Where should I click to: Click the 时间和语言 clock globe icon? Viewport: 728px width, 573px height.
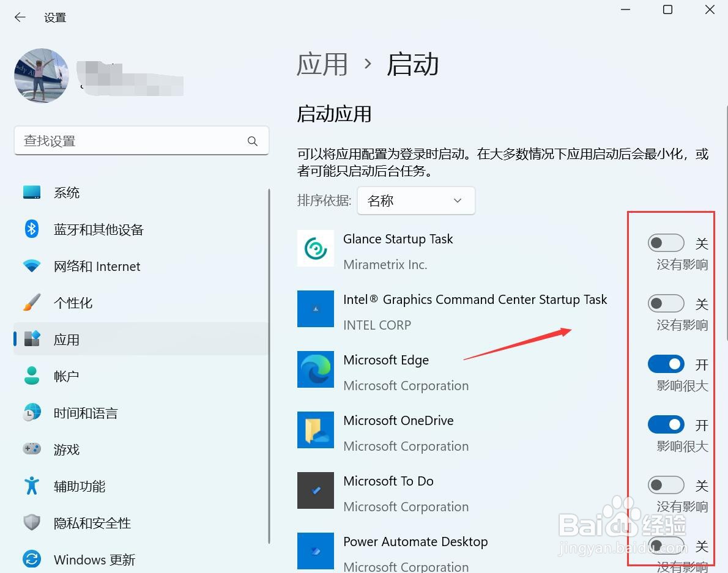pos(32,412)
